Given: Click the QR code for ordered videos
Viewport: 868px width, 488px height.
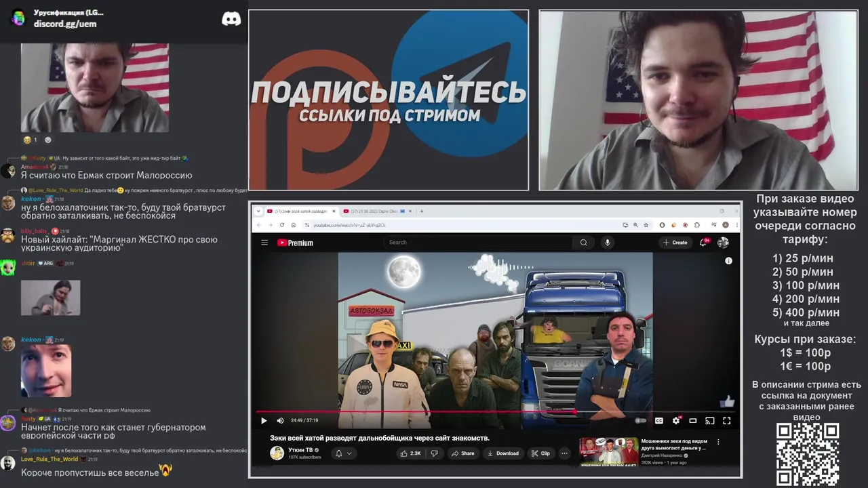Looking at the screenshot, I should 808,454.
